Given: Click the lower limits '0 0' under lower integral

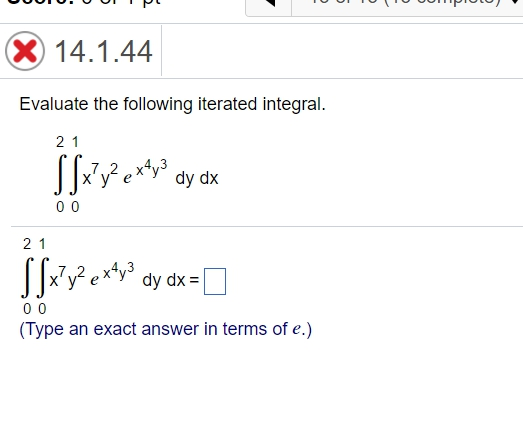Looking at the screenshot, I should (35, 309).
